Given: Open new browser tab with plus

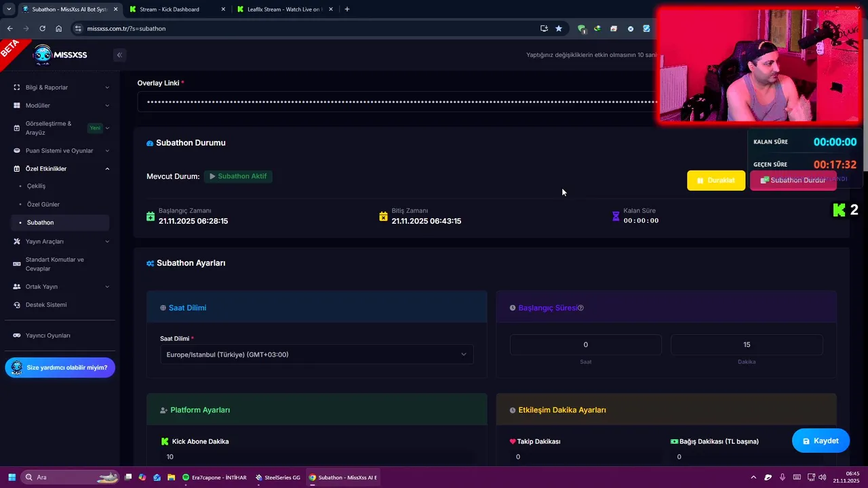Looking at the screenshot, I should tap(347, 9).
